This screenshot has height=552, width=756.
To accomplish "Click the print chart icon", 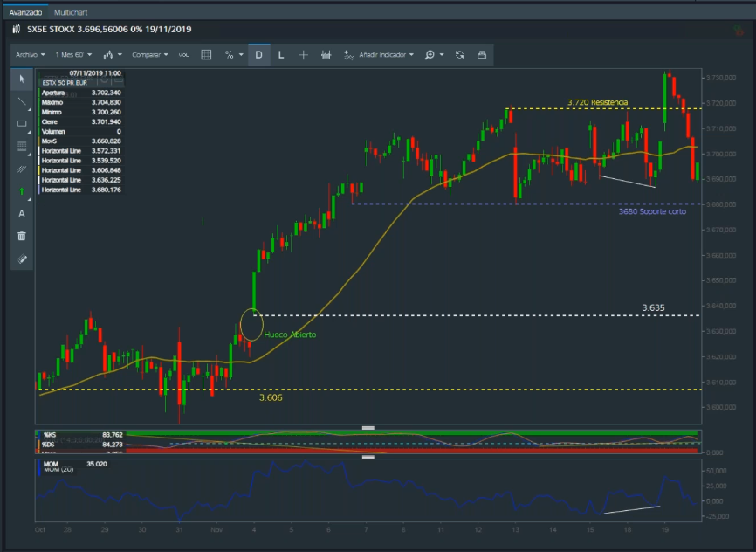I will coord(481,54).
